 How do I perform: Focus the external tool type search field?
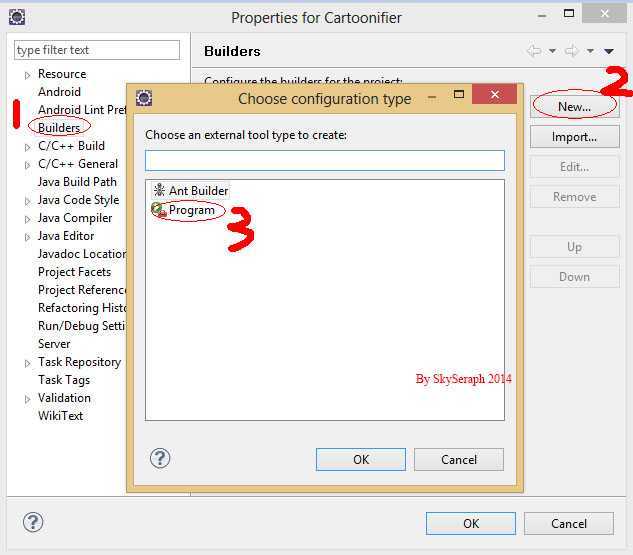tap(325, 160)
